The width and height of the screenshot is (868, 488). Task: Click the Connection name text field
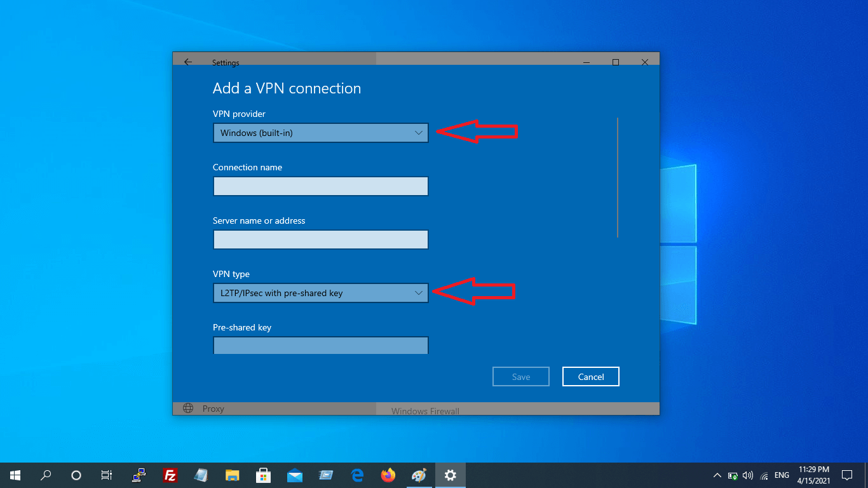pos(320,186)
